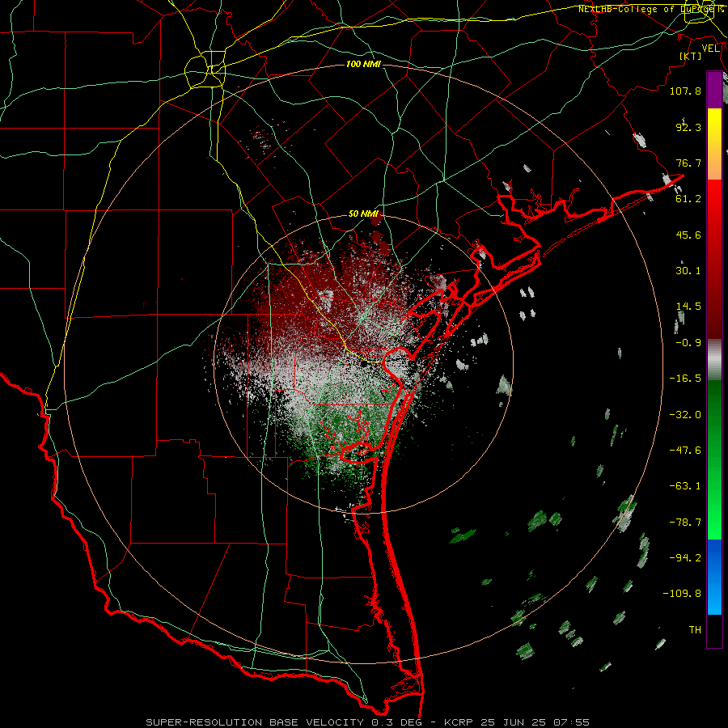Viewport: 728px width, 728px height.
Task: Select the 30.1 value on velocity scale
Action: click(x=688, y=271)
